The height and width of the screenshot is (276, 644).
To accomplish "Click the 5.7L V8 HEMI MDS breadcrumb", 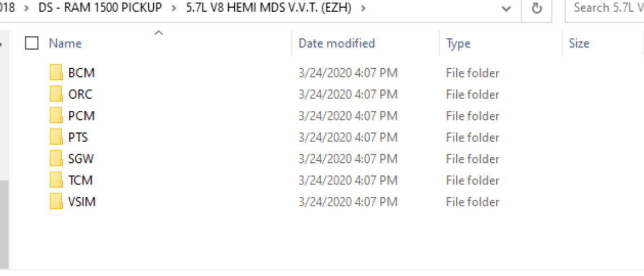I will 269,8.
